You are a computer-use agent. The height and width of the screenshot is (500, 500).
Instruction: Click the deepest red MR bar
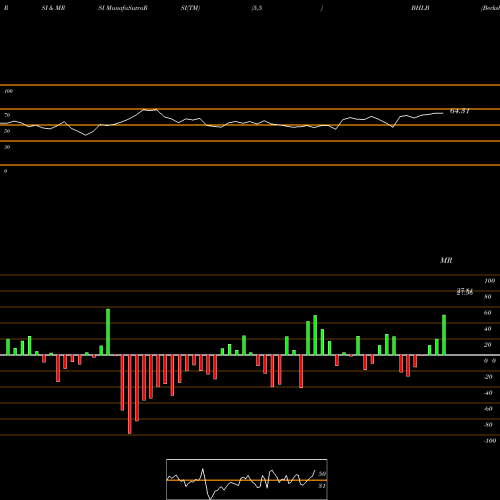(130, 394)
